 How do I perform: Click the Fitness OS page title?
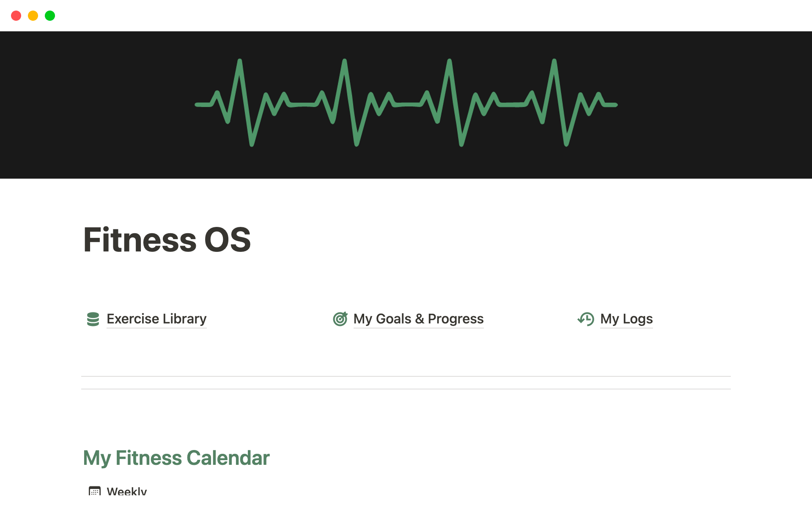tap(167, 240)
